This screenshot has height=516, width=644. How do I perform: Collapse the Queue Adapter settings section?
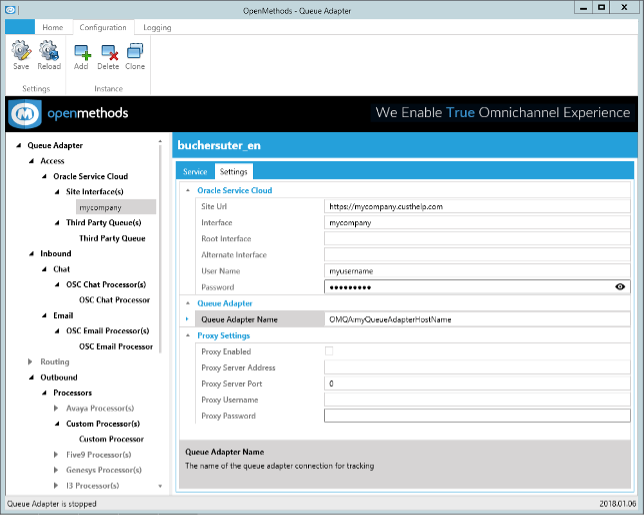188,304
